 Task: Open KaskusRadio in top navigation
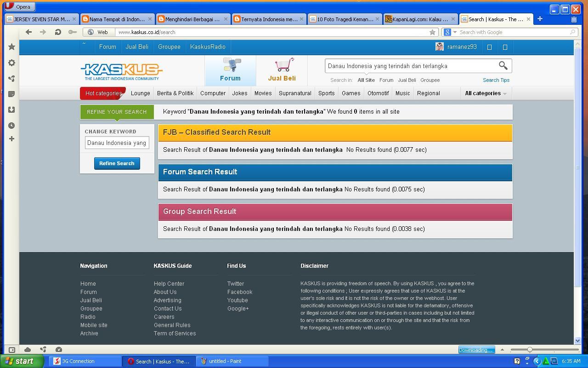(208, 47)
